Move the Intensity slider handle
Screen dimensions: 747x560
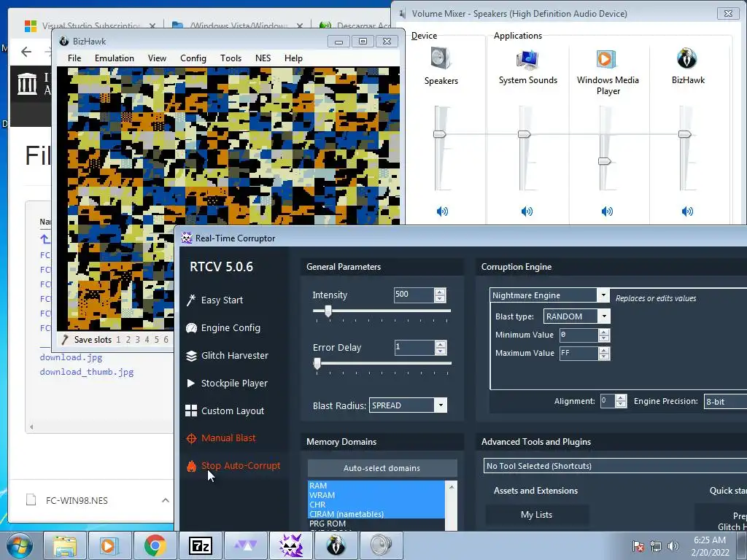(328, 311)
